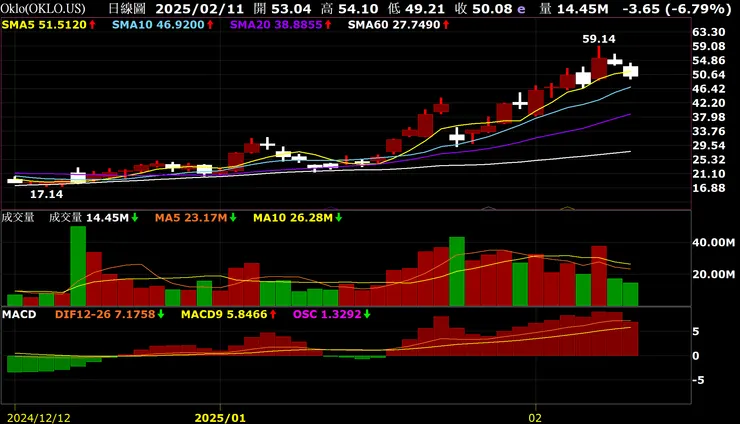This screenshot has width=740, height=424.
Task: Click the MA5 23.17M volume legend
Action: coord(191,218)
